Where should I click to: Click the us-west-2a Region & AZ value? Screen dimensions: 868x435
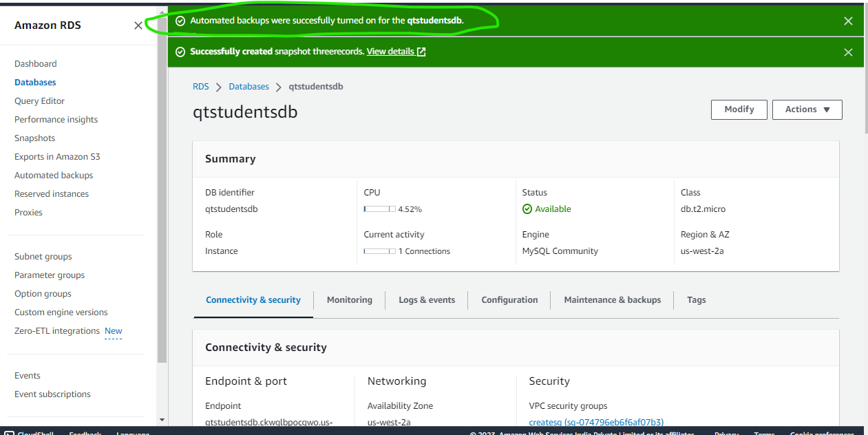(702, 251)
